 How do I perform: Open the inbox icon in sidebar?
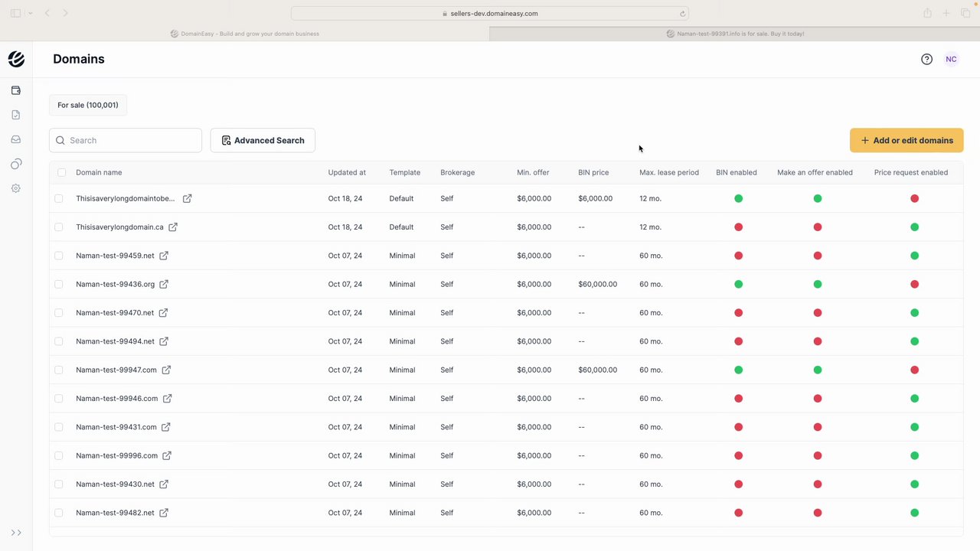click(x=16, y=139)
